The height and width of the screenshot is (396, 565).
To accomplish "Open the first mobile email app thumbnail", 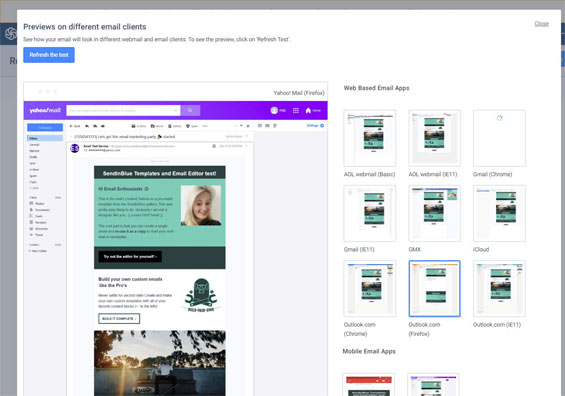I will point(369,385).
